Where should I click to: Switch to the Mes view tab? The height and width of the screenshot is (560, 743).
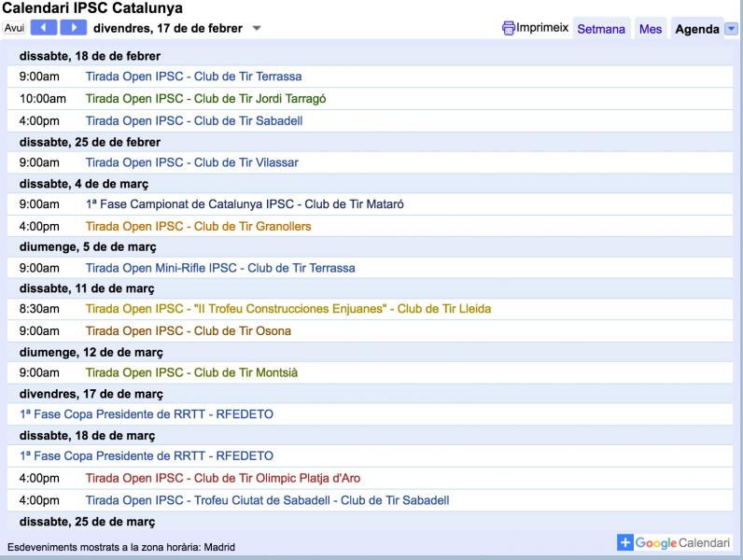651,29
